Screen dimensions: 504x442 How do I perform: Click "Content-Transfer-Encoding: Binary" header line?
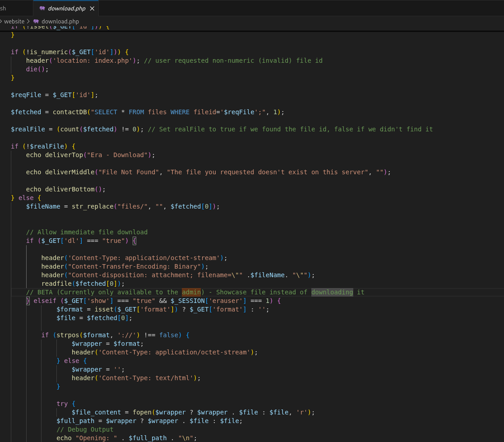125,266
